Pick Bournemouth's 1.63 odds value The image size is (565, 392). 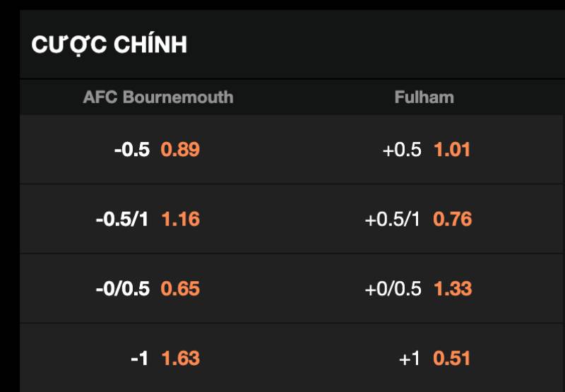tap(180, 358)
